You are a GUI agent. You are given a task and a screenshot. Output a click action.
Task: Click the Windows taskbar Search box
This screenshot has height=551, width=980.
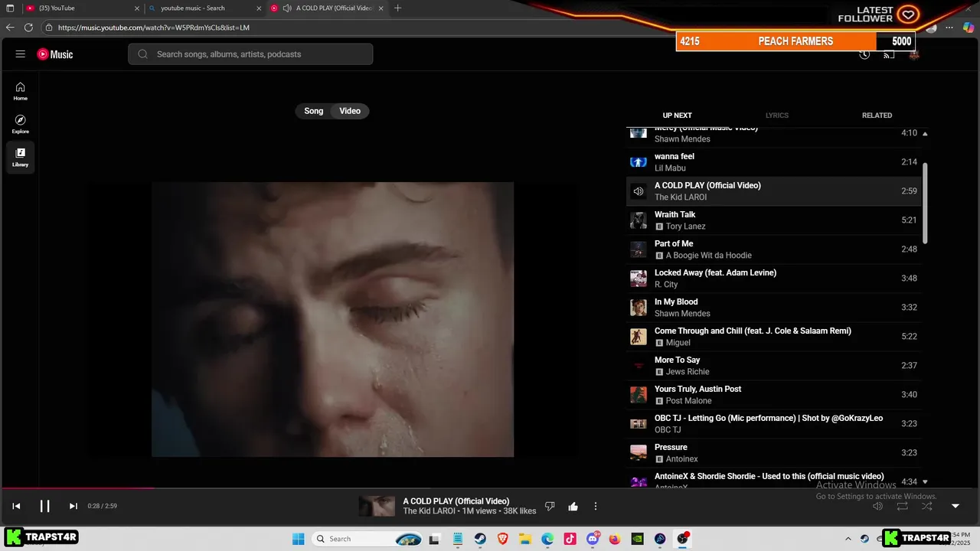pyautogui.click(x=367, y=539)
